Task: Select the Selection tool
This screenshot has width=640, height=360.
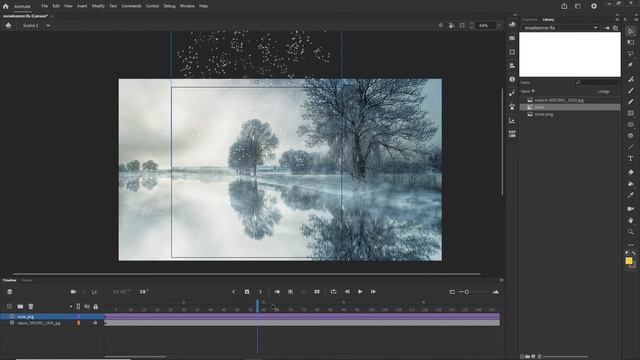Action: [631, 31]
